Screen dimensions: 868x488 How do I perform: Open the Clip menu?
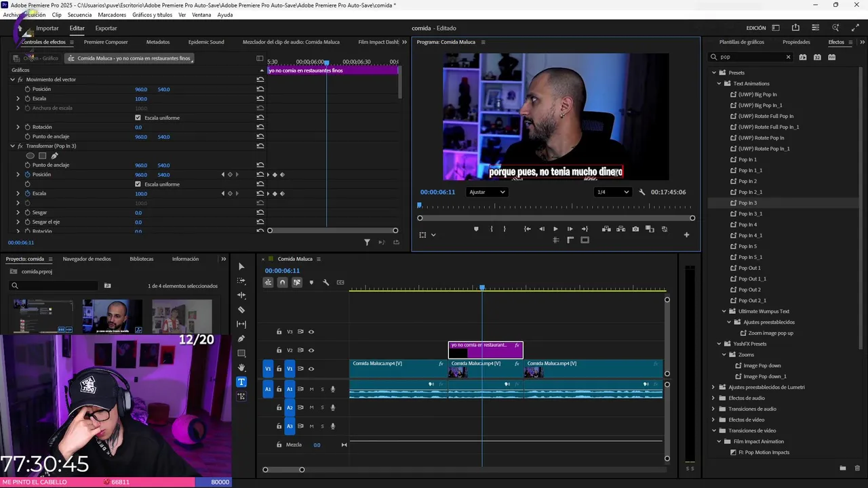[56, 15]
